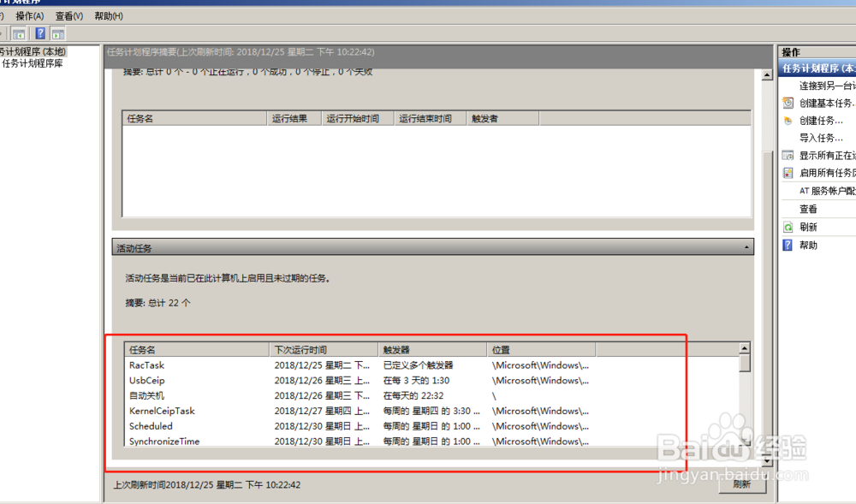Viewport: 856px width, 504px height.
Task: Open the 查看(V) menu
Action: (68, 15)
